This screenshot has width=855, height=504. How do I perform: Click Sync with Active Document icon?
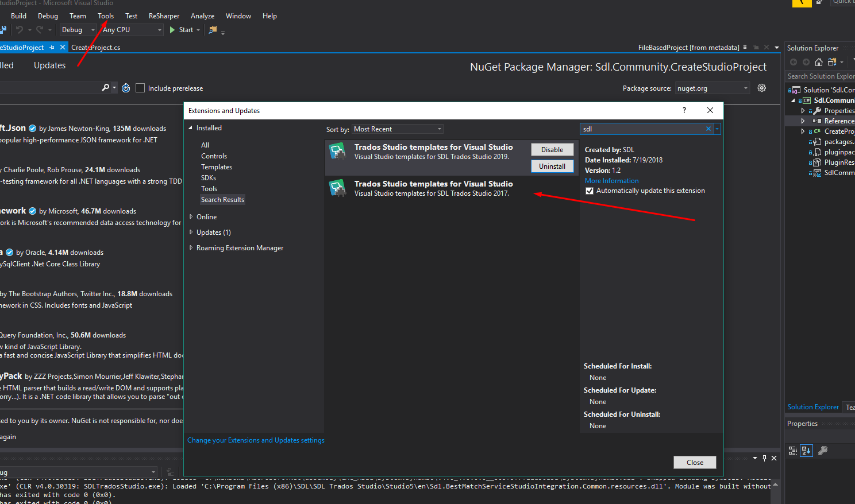832,62
